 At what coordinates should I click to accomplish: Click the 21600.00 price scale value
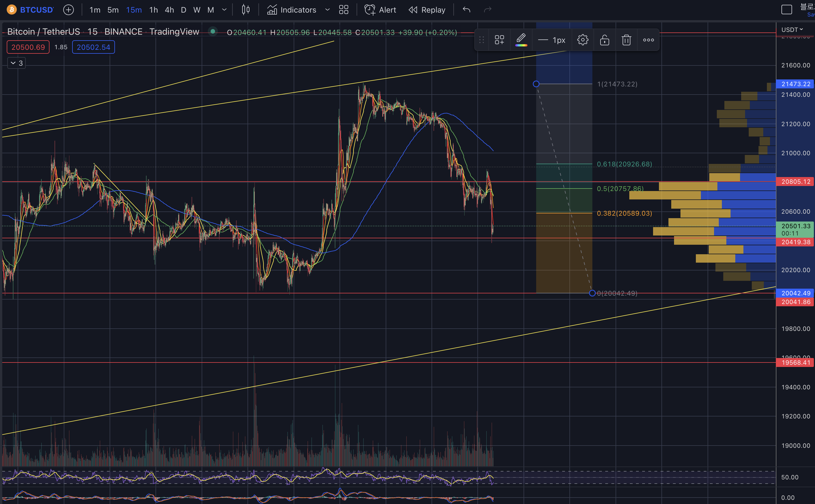point(795,65)
